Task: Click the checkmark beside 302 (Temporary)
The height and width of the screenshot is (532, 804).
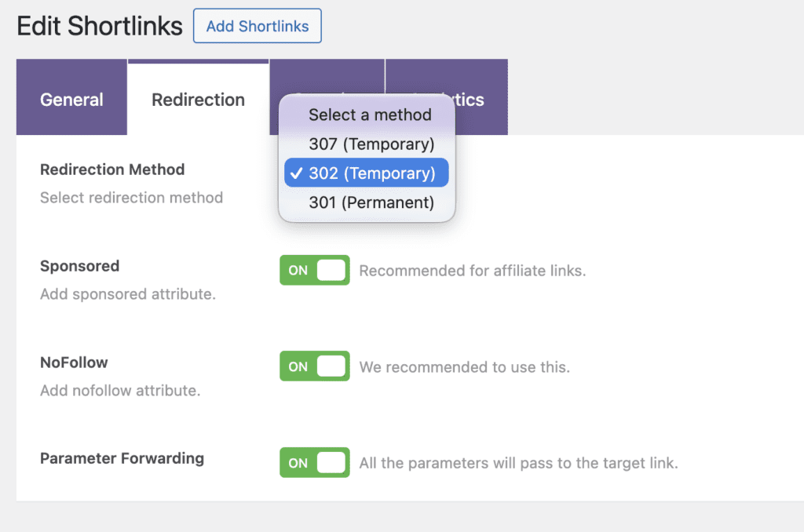Action: pyautogui.click(x=297, y=173)
